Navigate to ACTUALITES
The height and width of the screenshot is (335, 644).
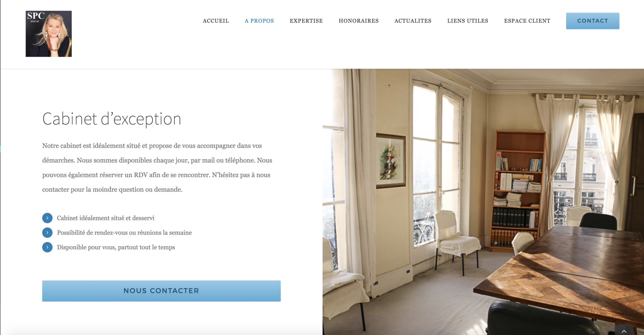[x=413, y=21]
